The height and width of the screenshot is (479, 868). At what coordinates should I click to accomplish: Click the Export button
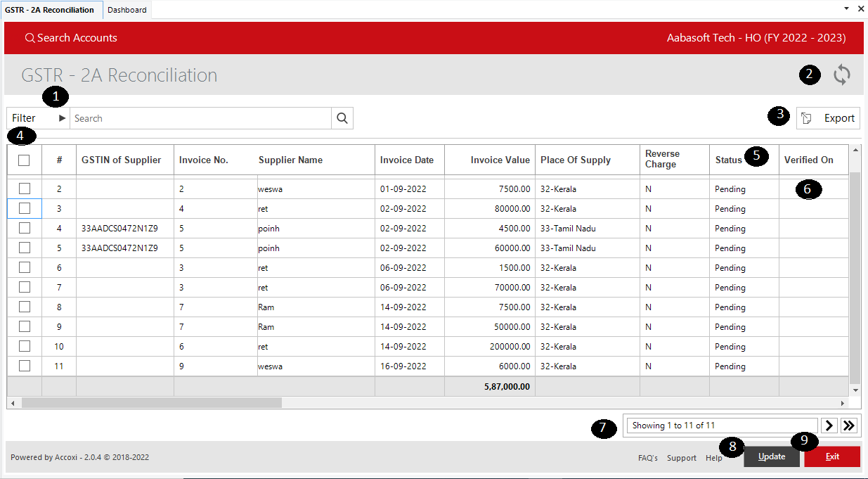[828, 118]
